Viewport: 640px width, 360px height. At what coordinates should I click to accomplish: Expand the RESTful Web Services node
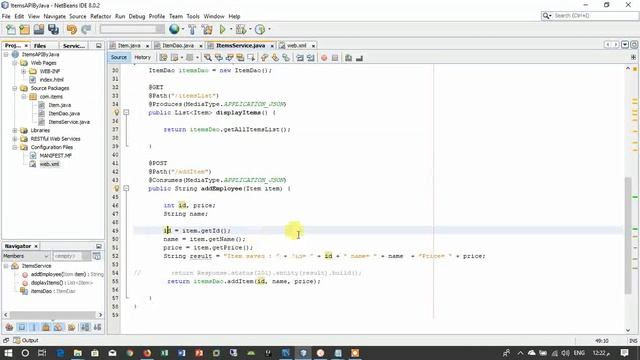15,139
